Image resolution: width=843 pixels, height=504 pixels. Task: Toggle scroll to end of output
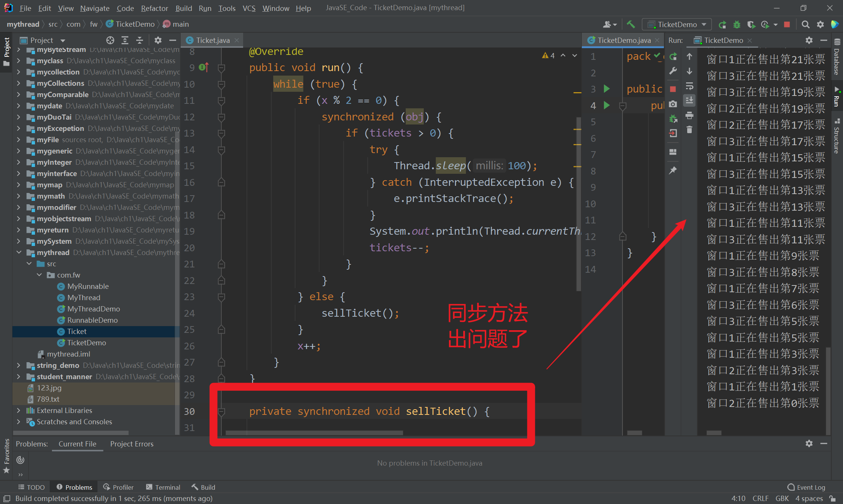(x=689, y=100)
